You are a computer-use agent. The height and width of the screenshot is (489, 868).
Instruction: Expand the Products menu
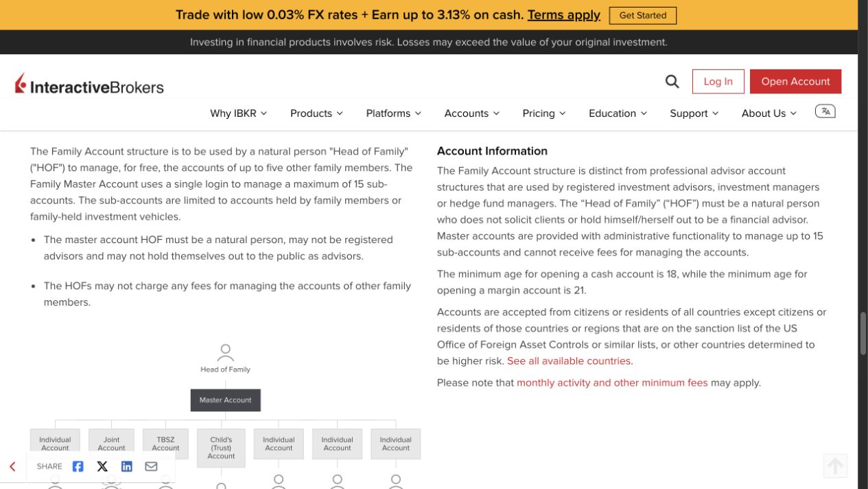tap(316, 113)
